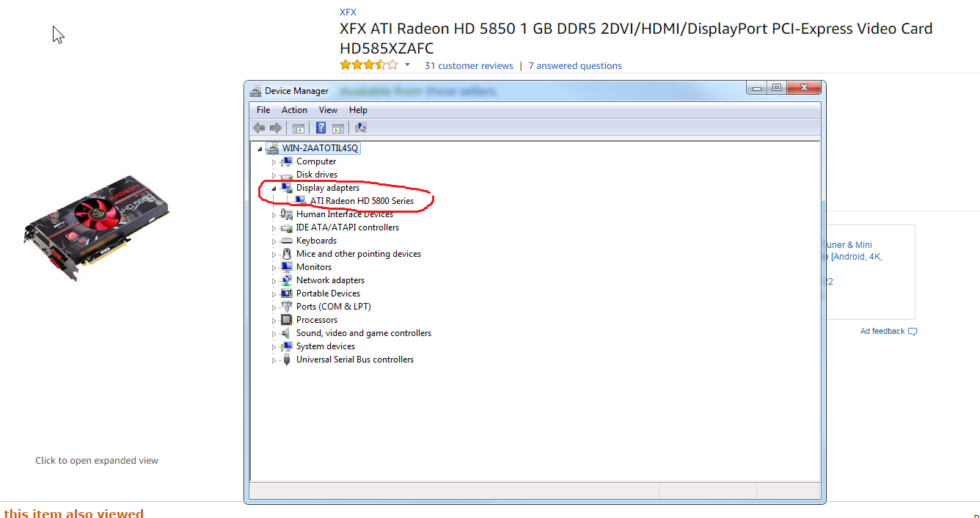
Task: Click the ATI Radeon HD 5800 Series device icon
Action: pos(301,201)
